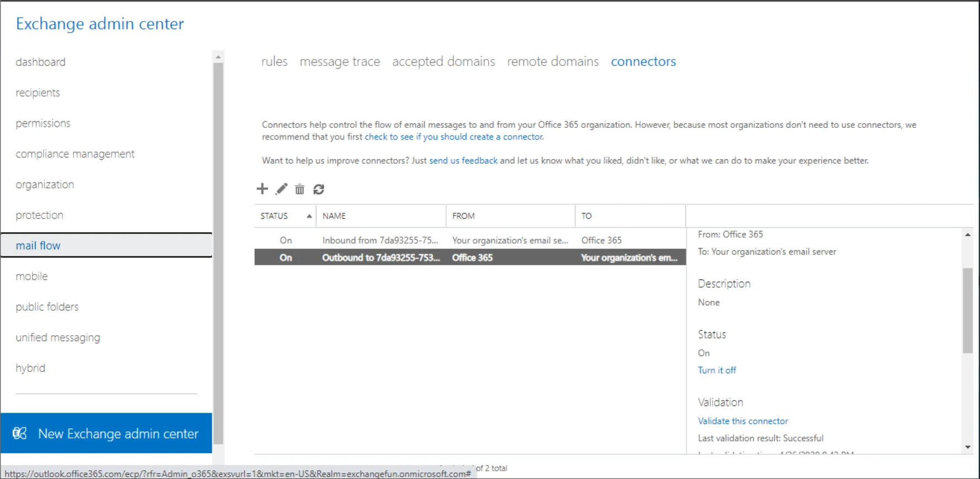980x479 pixels.
Task: Open 'send us feedback' link
Action: [463, 161]
